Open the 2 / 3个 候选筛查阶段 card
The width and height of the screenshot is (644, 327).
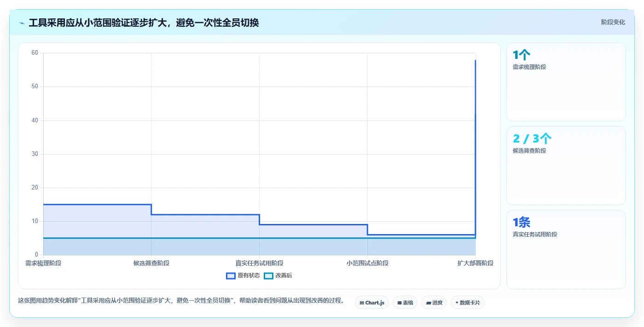coord(566,166)
